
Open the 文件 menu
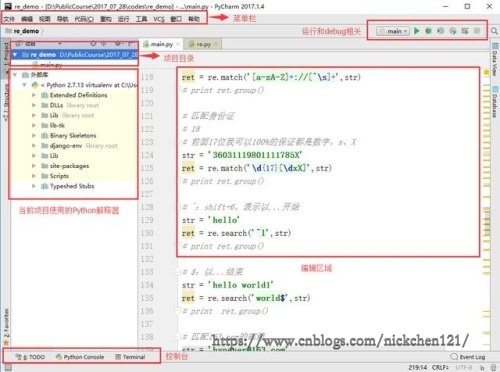tap(9, 19)
